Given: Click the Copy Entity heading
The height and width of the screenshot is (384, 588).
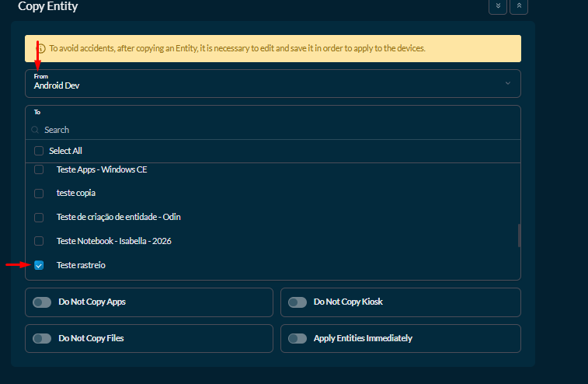Looking at the screenshot, I should [x=48, y=6].
